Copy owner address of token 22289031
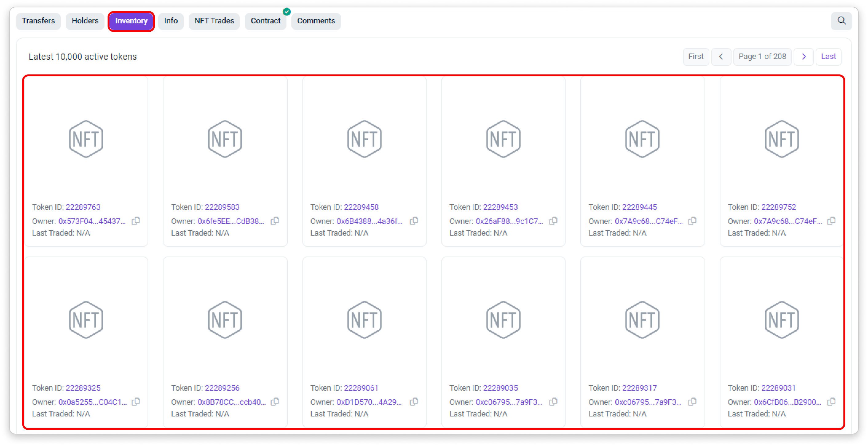Screen dimensions: 868x446 click(831, 402)
